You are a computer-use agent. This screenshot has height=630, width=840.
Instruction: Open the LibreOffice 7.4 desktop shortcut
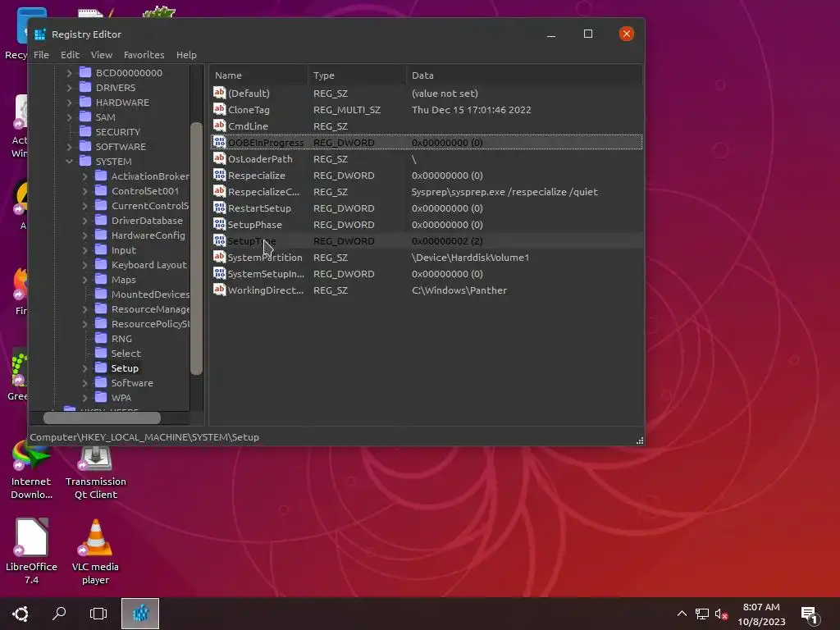(x=31, y=552)
